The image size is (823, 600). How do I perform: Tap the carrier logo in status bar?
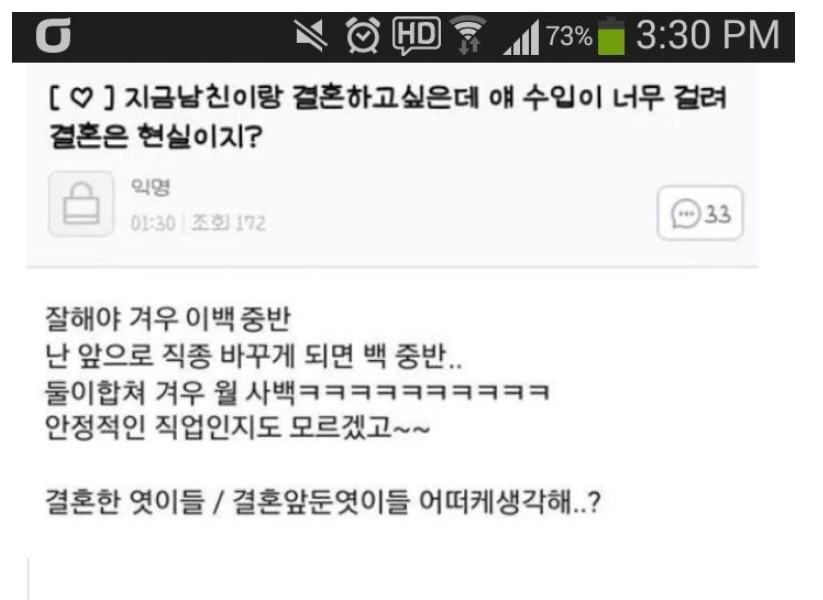point(53,36)
